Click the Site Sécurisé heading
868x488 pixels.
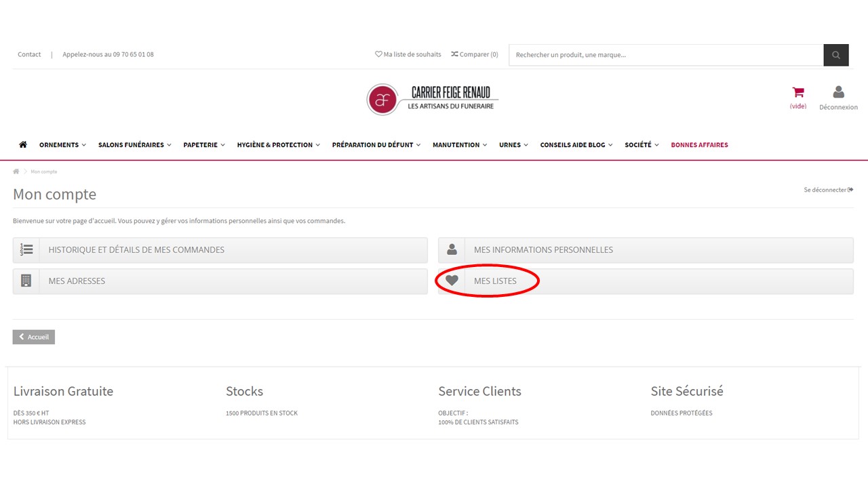[687, 391]
